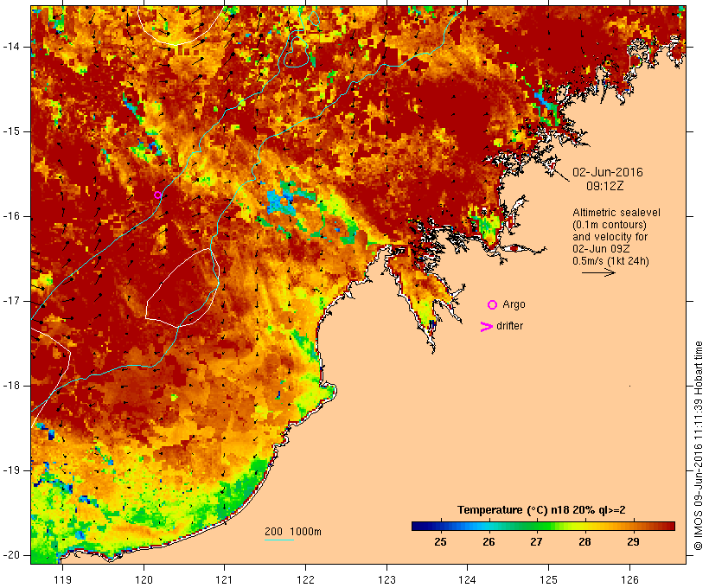The image size is (709, 588).
Task: Click the 'Argo' legend label
Action: pos(514,305)
